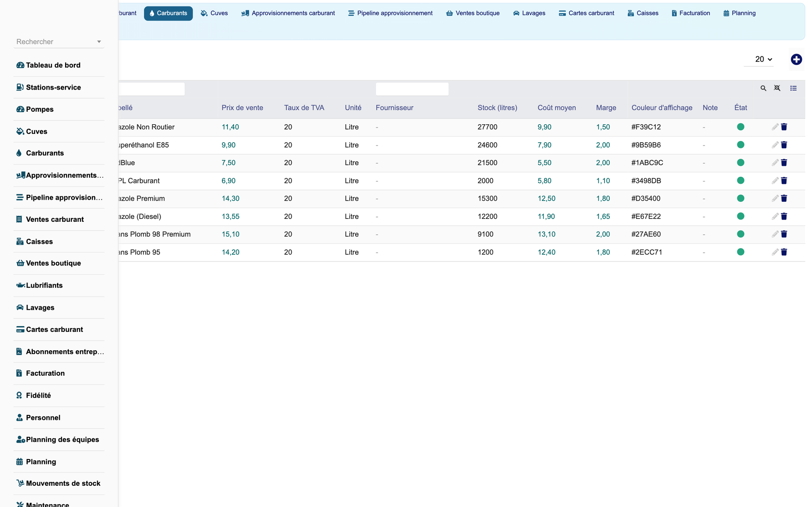
Task: Open the Caisses top tab
Action: 643,13
